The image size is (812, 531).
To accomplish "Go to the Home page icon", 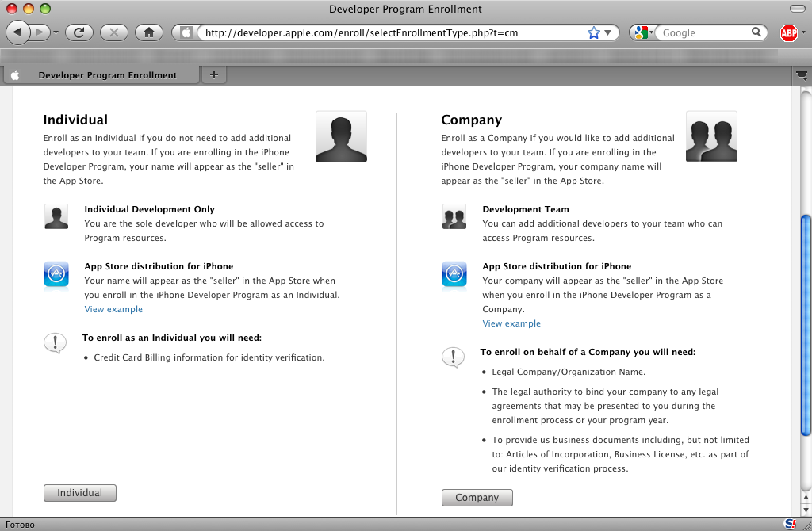I will (x=149, y=32).
